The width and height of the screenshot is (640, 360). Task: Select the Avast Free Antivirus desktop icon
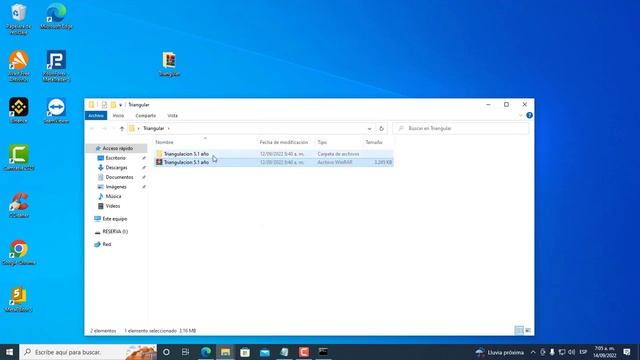pos(18,66)
